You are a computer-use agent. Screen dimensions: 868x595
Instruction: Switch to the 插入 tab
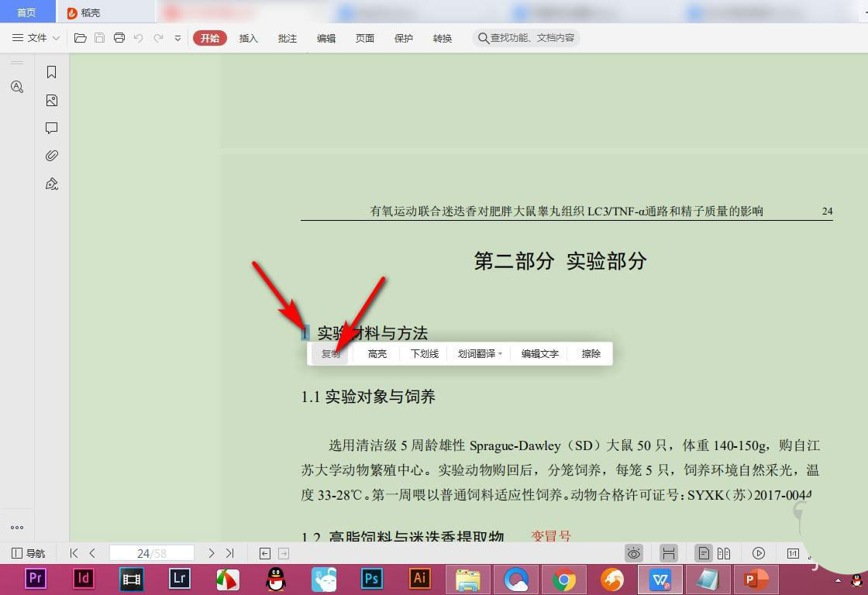248,38
